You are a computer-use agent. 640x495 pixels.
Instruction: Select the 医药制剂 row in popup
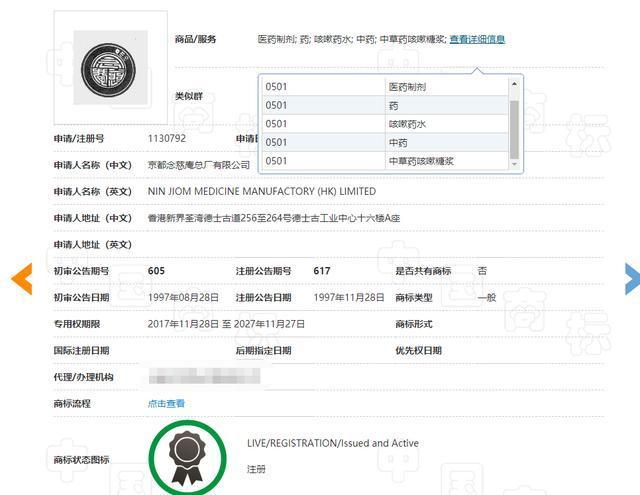pyautogui.click(x=385, y=87)
